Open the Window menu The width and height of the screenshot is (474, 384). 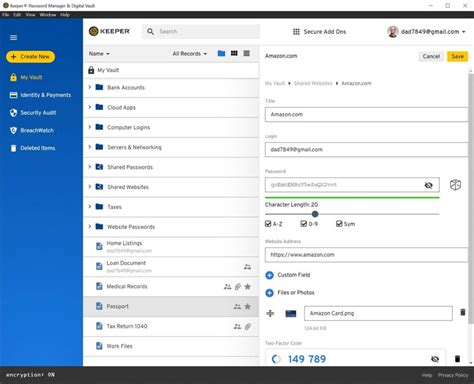tap(48, 15)
